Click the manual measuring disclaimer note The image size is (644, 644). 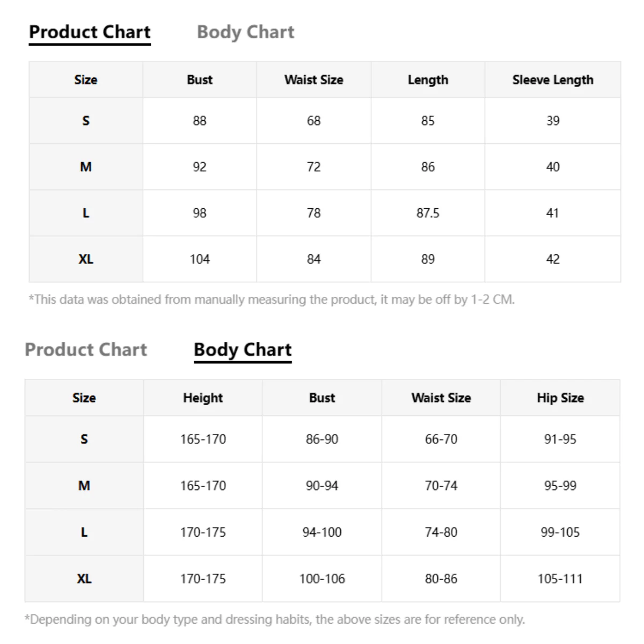click(272, 299)
